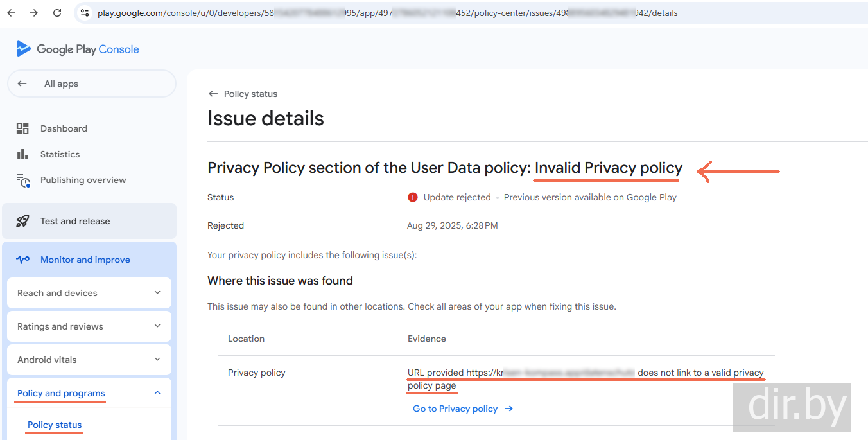The height and width of the screenshot is (440, 868).
Task: Reload the page with refresh icon
Action: point(57,13)
